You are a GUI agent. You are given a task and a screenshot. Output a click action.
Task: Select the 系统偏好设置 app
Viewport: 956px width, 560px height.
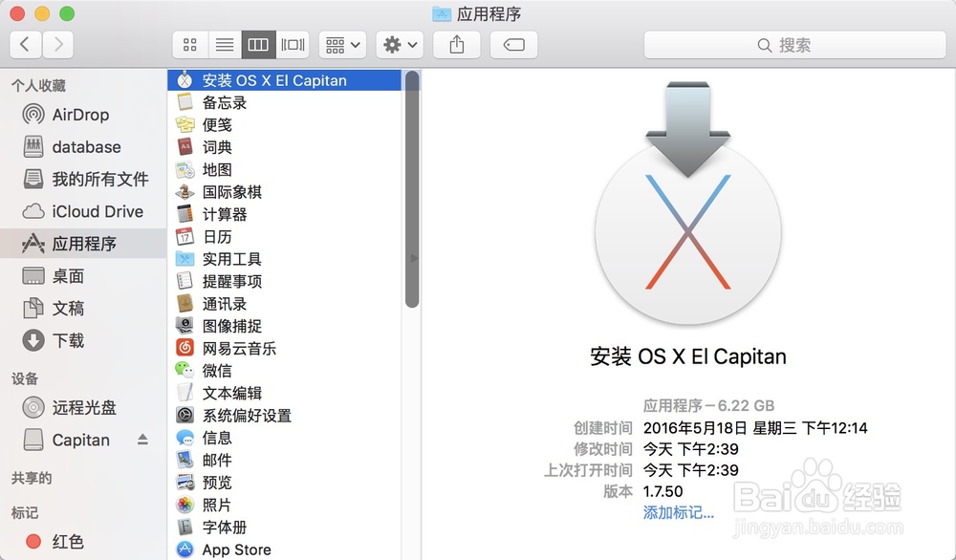pos(284,416)
